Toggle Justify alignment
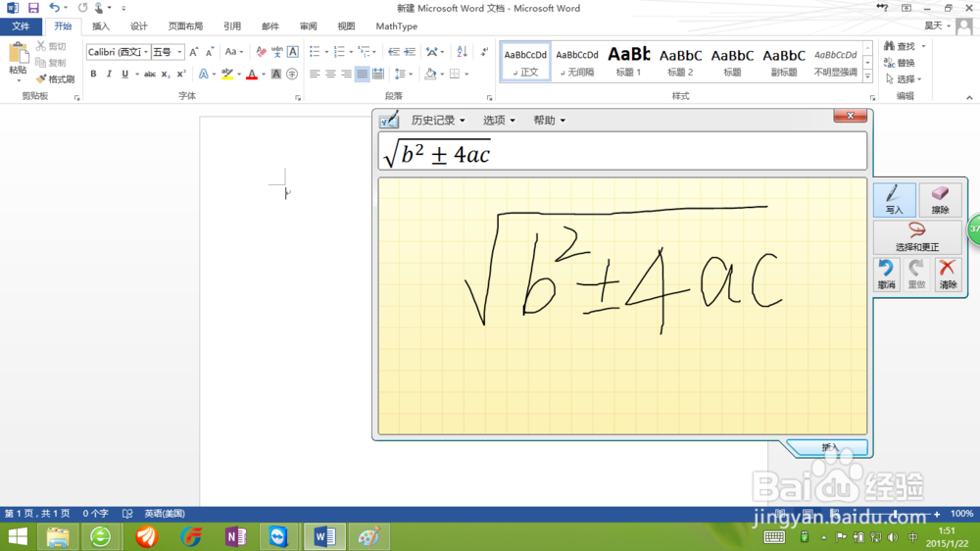Viewport: 980px width, 551px height. point(362,74)
